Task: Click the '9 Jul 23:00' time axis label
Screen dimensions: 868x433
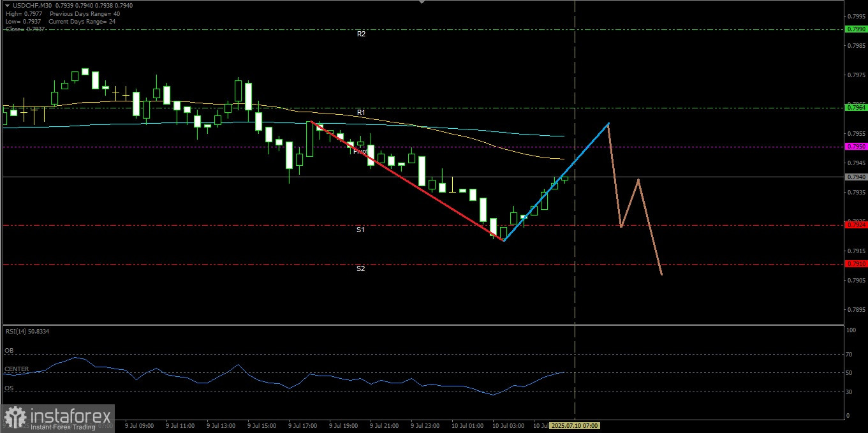Action: pos(425,425)
